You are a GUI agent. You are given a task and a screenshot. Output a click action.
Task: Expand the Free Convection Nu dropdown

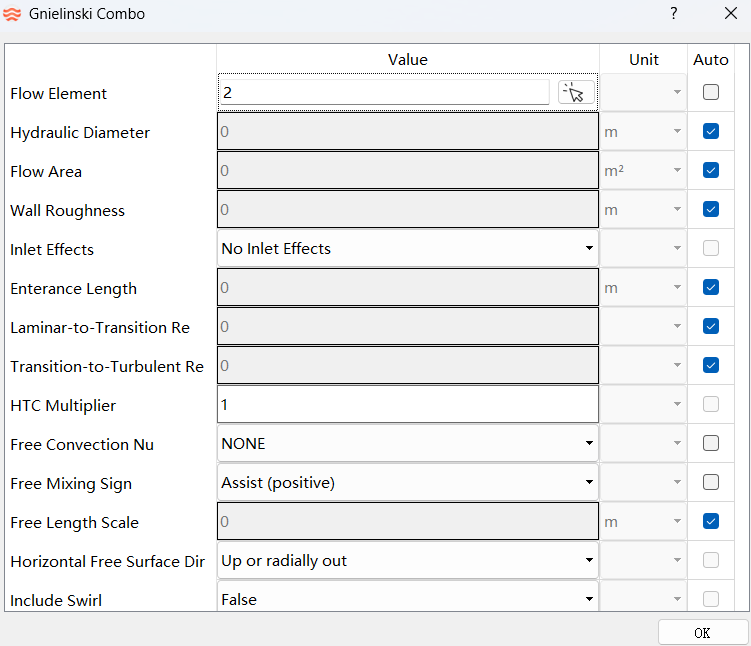point(408,444)
